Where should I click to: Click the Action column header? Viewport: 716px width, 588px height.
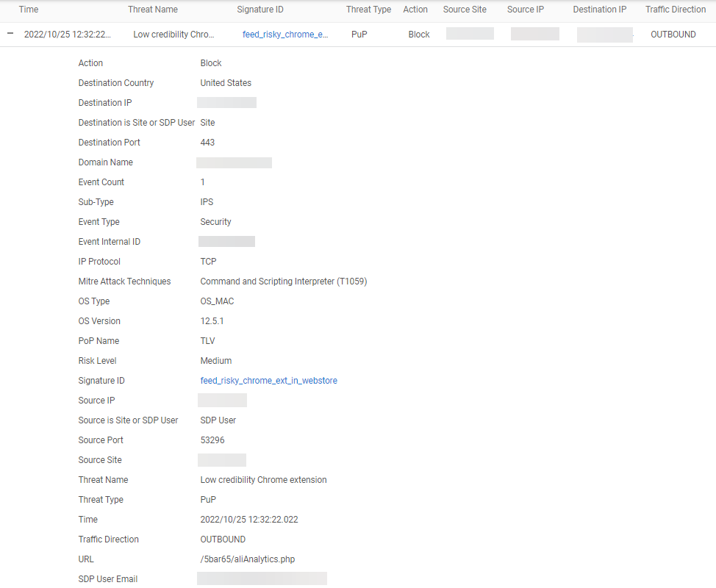point(415,10)
